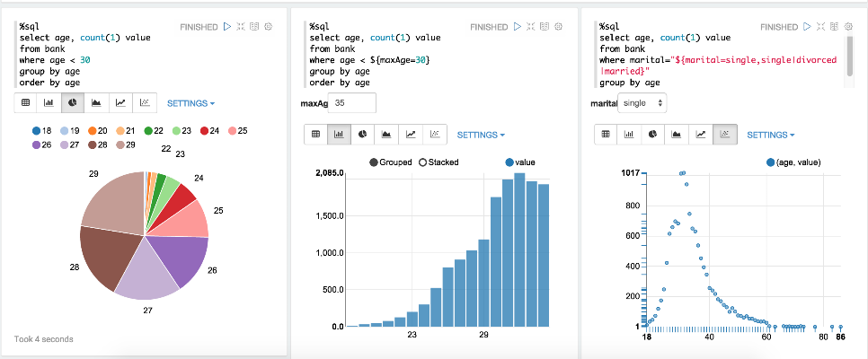Expand SETTINGS in the bar chart paragraph
The image size is (868, 359).
click(x=481, y=135)
